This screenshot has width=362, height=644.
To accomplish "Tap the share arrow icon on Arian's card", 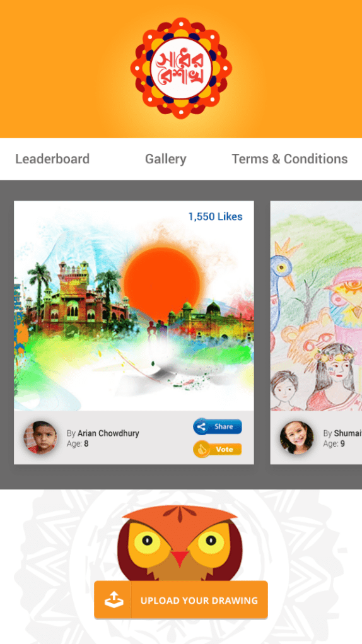I will tap(201, 426).
